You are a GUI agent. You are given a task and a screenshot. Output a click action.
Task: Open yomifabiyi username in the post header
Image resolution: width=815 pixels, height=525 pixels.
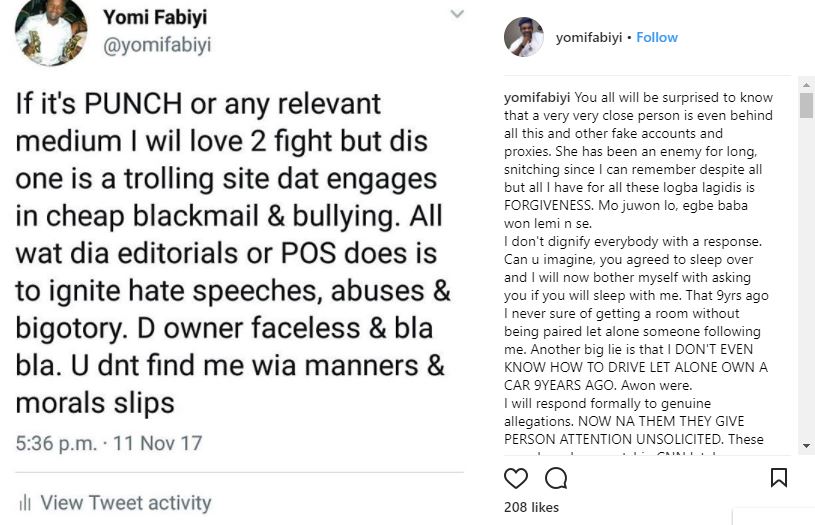585,37
